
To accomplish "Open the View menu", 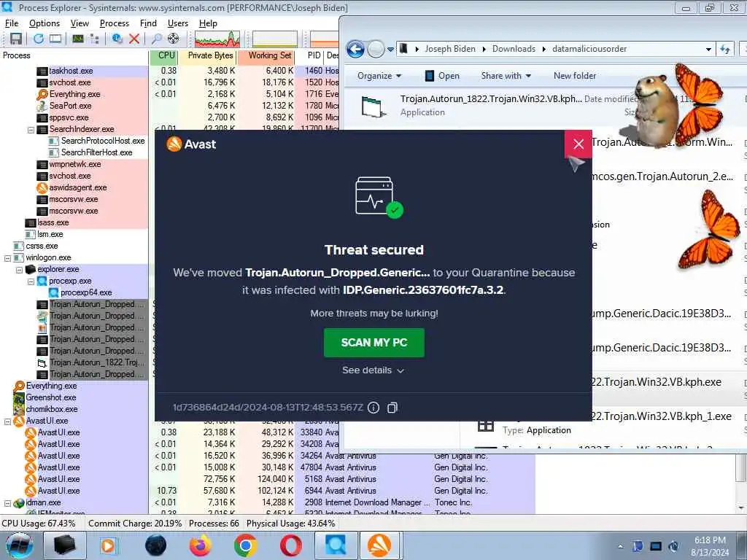I will coord(80,23).
